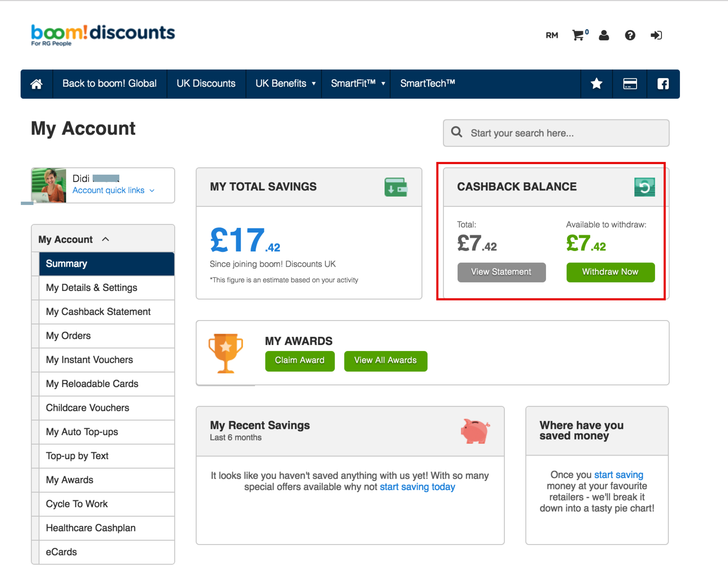Open My Orders in sidebar
Viewport: 728px width, 575px height.
click(107, 336)
